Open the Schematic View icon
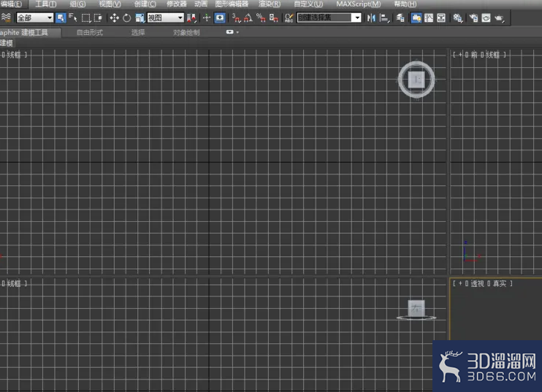 441,18
